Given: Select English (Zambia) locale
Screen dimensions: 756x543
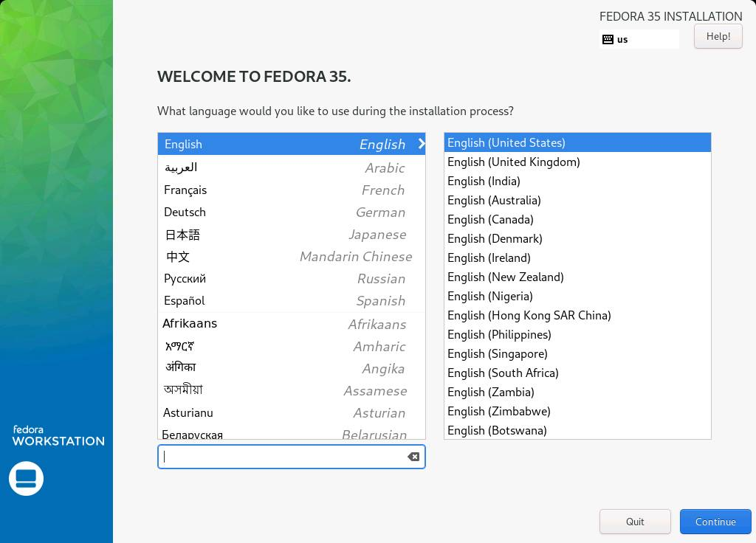Looking at the screenshot, I should pos(577,392).
